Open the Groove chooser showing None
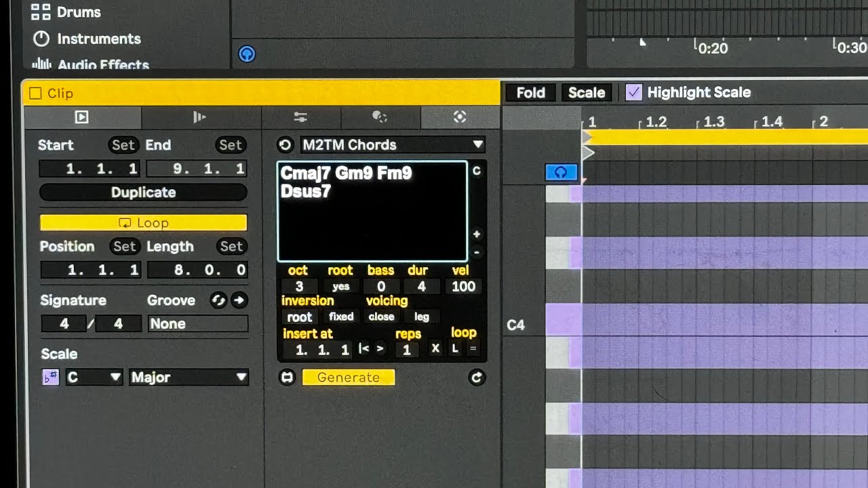 coord(198,324)
